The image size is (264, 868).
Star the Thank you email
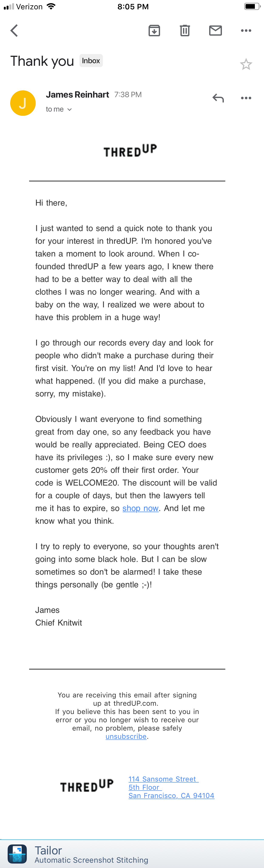(246, 64)
